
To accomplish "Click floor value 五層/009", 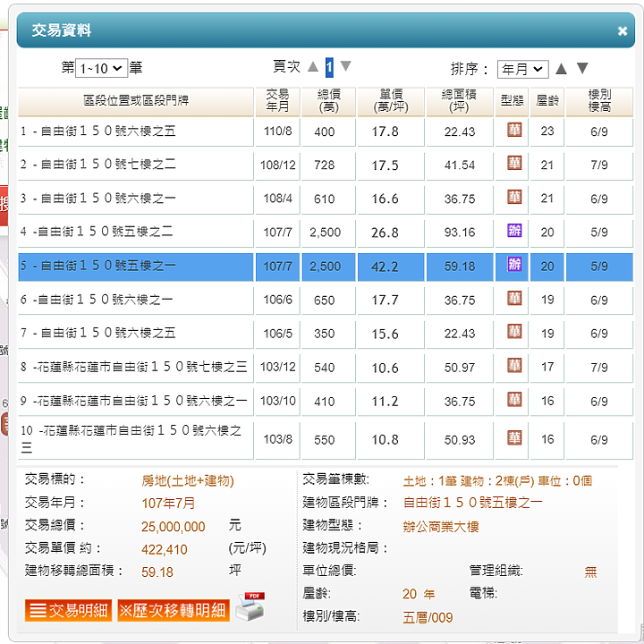I will 428,617.
